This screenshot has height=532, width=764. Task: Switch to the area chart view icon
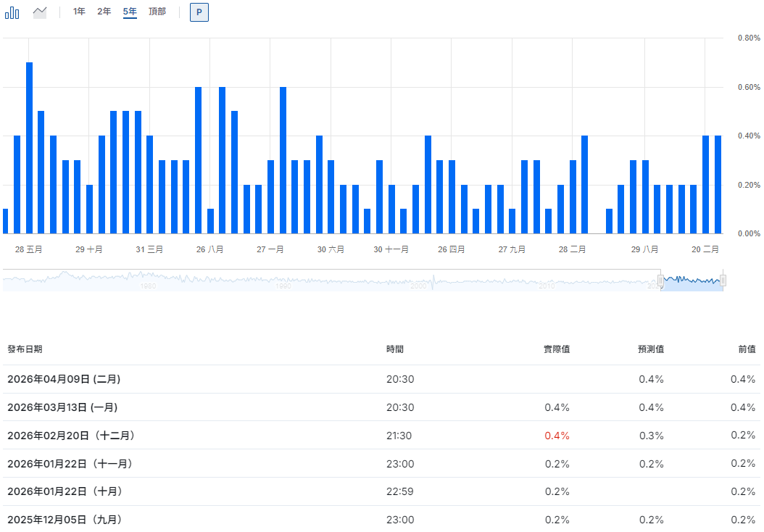click(x=40, y=12)
